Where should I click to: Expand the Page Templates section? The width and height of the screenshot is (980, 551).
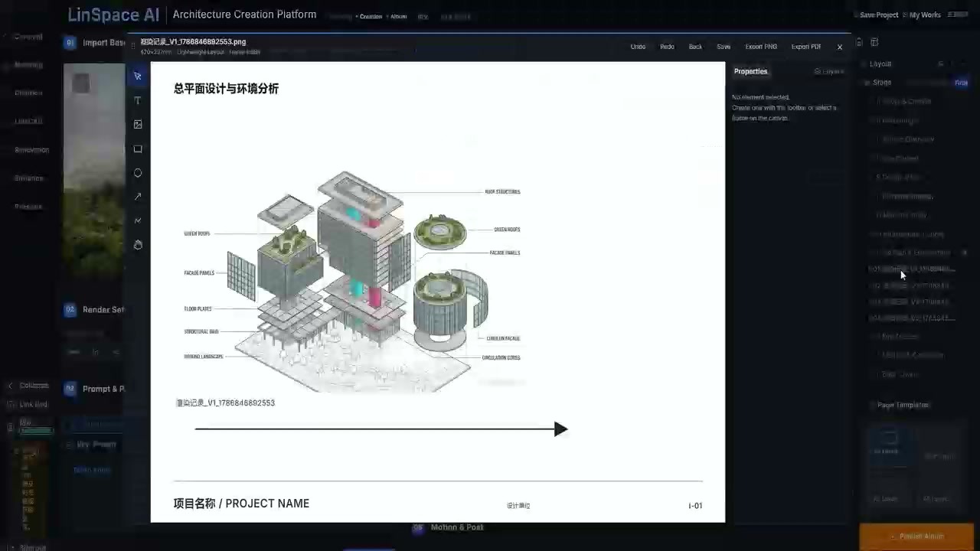point(903,405)
